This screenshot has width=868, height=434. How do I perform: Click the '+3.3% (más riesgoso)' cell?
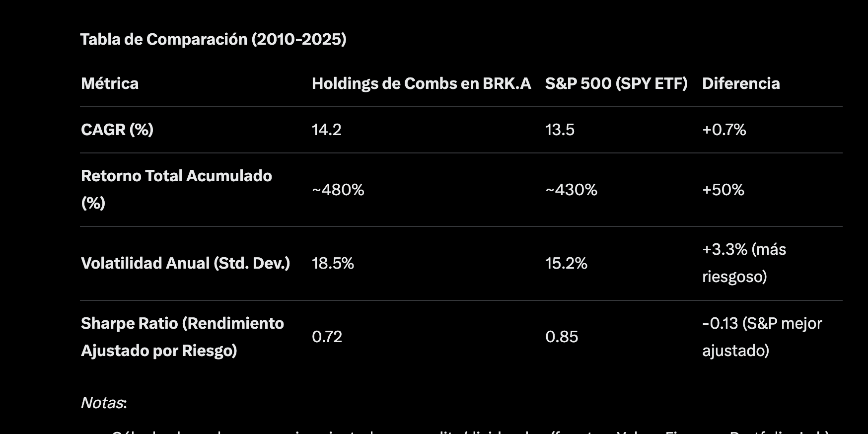pyautogui.click(x=744, y=263)
